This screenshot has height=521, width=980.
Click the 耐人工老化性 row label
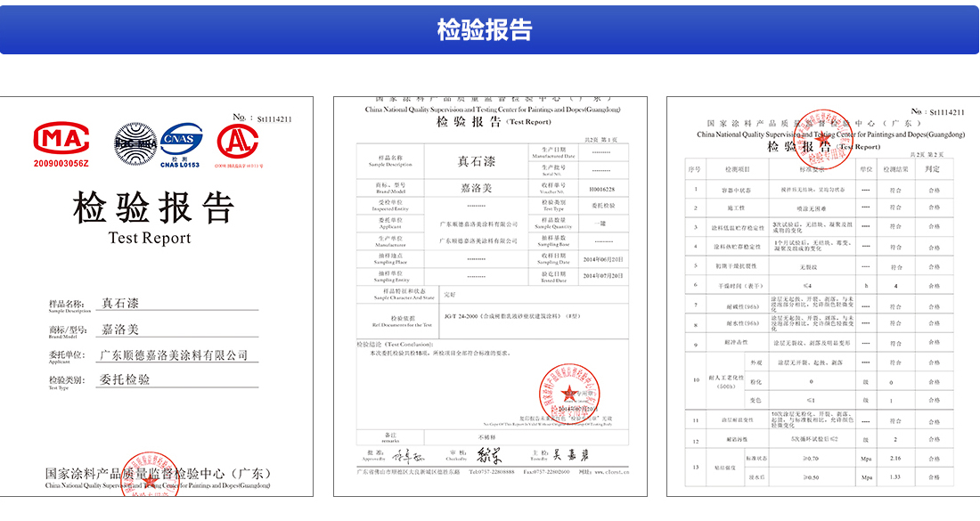pyautogui.click(x=725, y=382)
